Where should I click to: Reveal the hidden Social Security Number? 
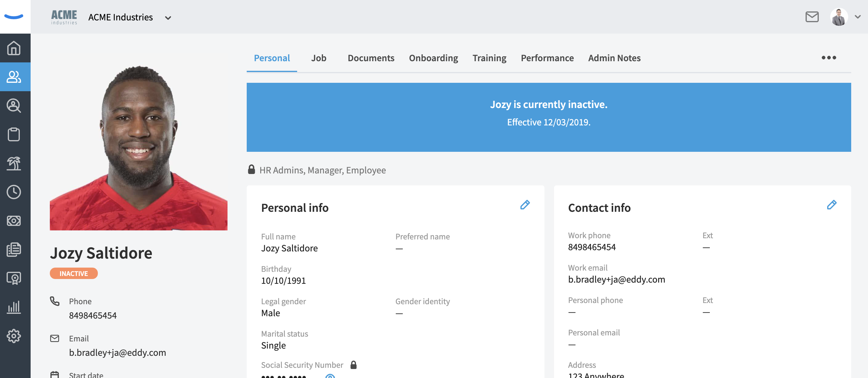(330, 376)
